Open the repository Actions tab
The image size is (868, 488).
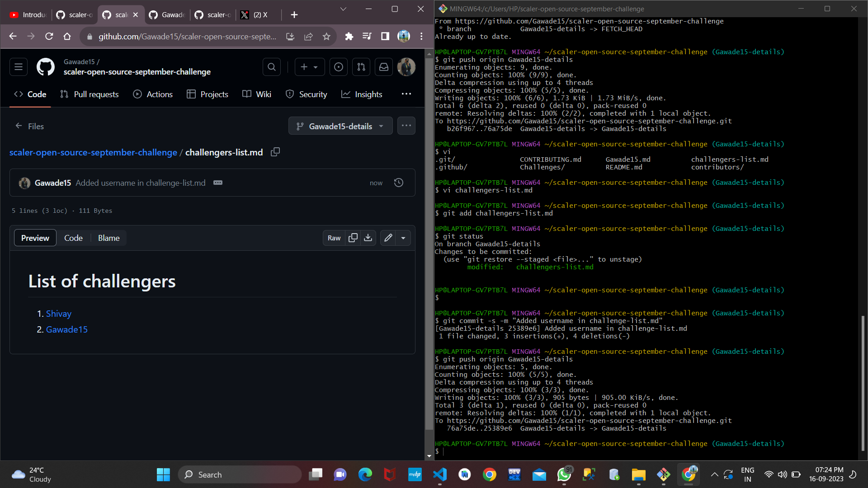(159, 94)
